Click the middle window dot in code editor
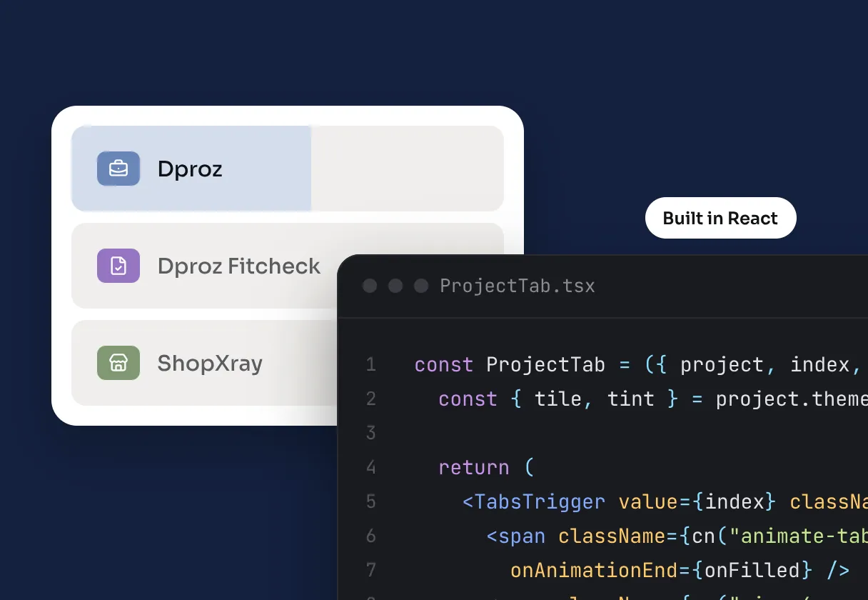 point(395,286)
